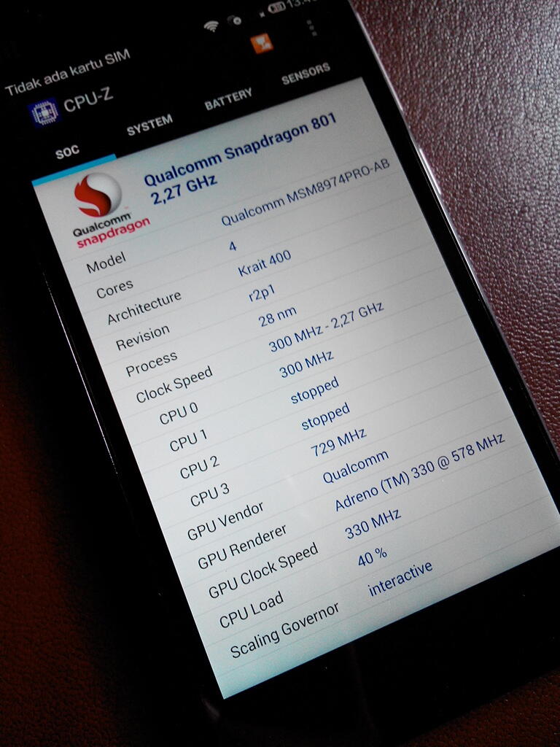
Task: Switch to the SOC tab
Action: tap(67, 152)
